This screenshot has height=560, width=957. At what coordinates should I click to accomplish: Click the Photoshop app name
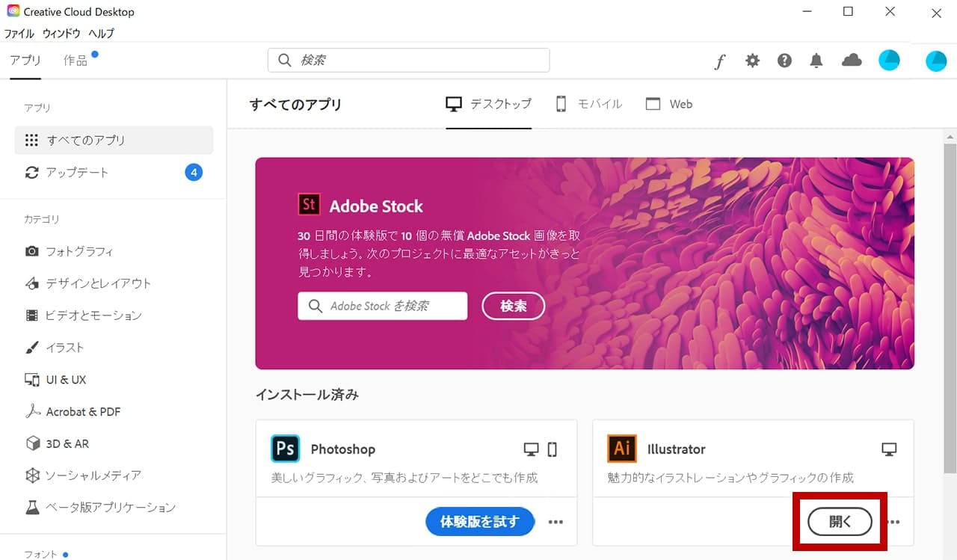coord(343,449)
